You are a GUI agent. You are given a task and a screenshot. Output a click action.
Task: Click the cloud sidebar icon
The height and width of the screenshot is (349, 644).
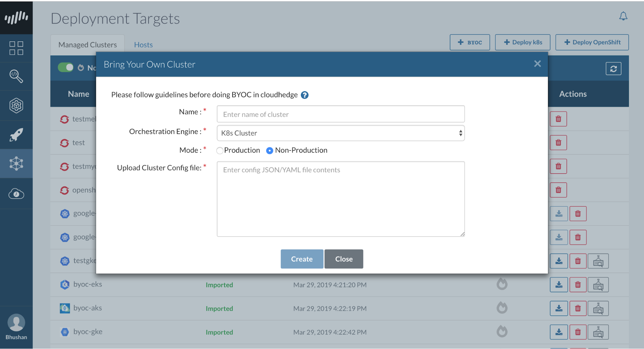(16, 194)
